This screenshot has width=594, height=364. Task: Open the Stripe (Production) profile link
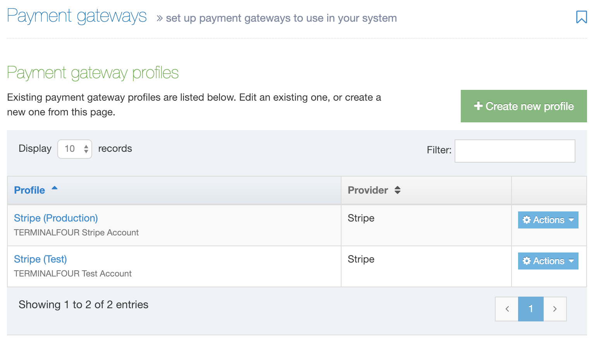tap(56, 218)
